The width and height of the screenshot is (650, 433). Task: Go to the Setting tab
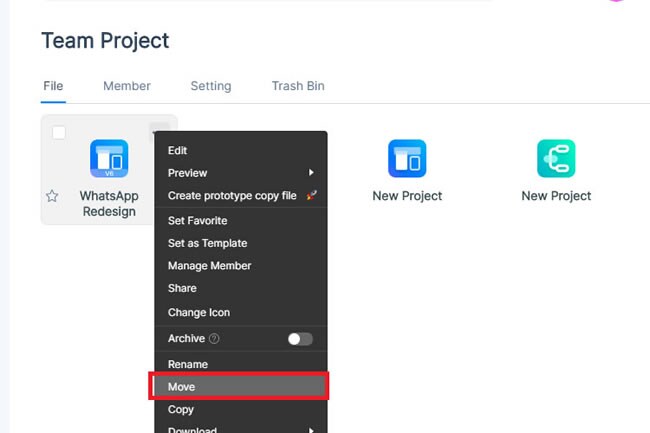pyautogui.click(x=211, y=86)
